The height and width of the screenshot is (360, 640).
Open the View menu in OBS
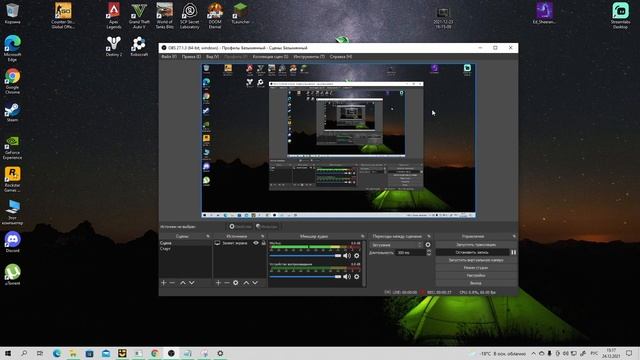212,57
